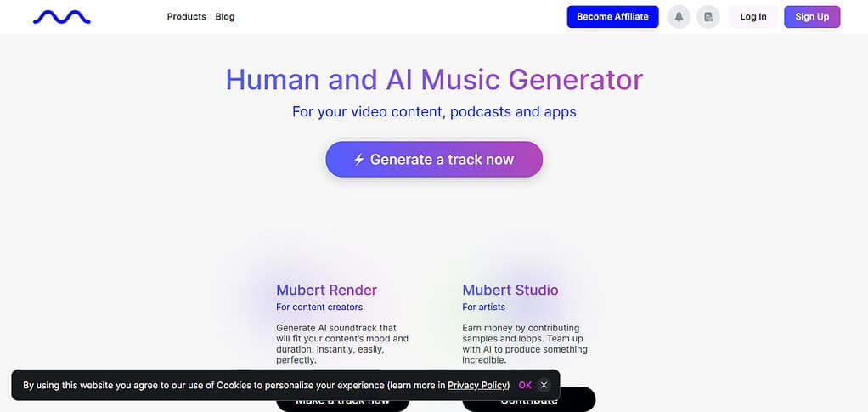
Task: Dismiss cookie banner with X icon
Action: click(x=544, y=385)
